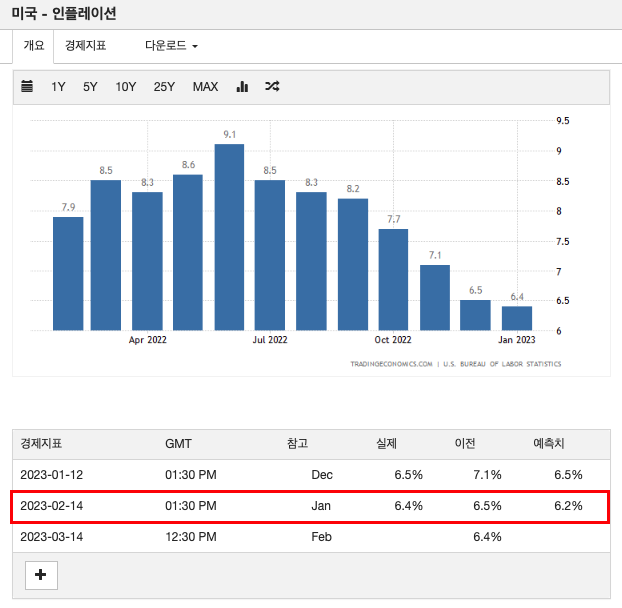Click the 9.1 peak bar

coord(229,237)
